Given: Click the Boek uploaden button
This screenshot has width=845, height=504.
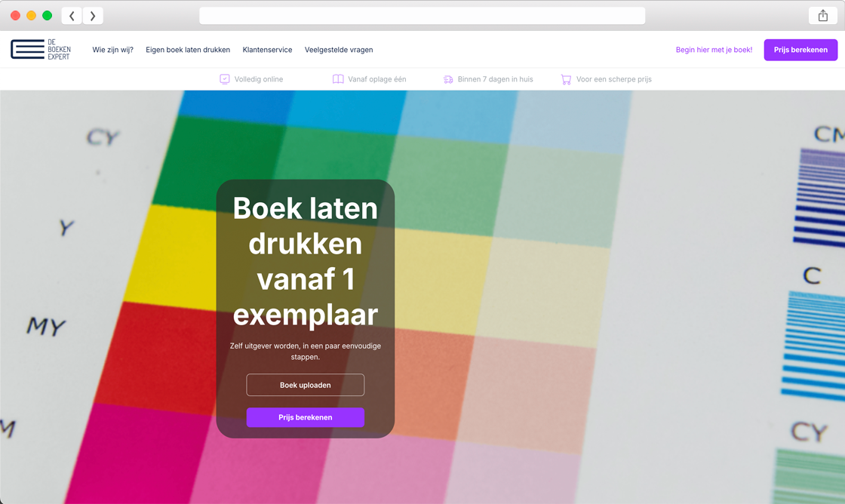Looking at the screenshot, I should [305, 385].
